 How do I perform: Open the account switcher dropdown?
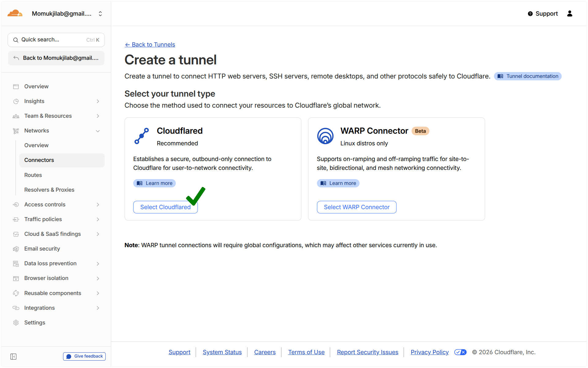[x=100, y=14]
